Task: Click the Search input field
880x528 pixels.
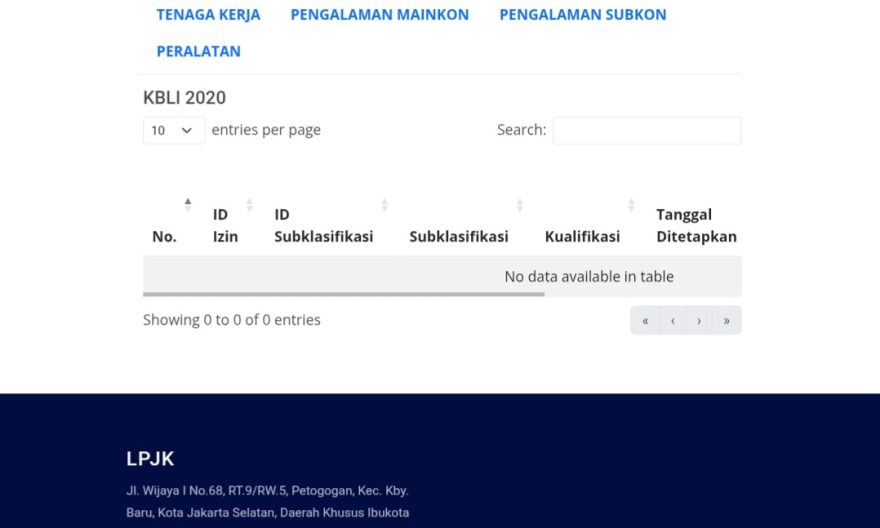Action: (646, 130)
